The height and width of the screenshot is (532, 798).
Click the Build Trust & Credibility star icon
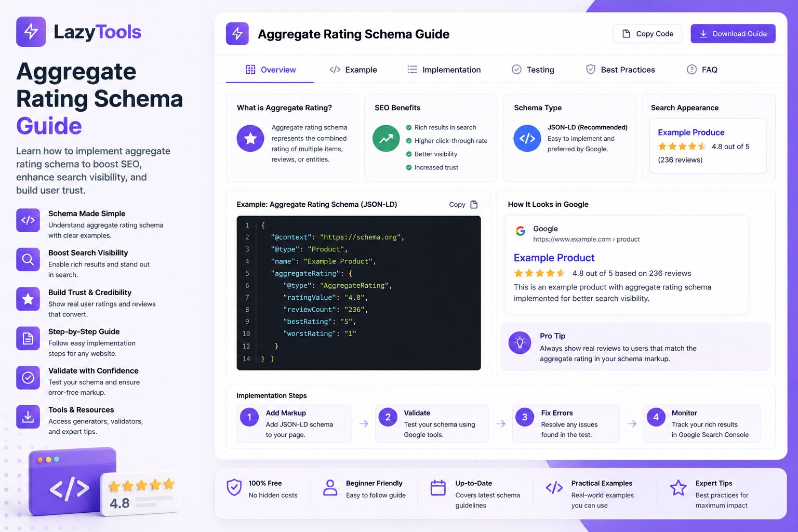[x=28, y=299]
